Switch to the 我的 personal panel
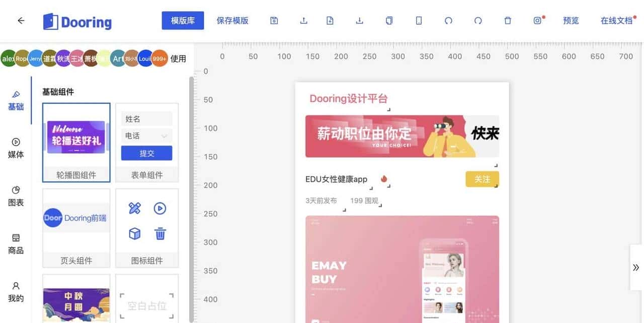This screenshot has width=644, height=323. click(16, 293)
